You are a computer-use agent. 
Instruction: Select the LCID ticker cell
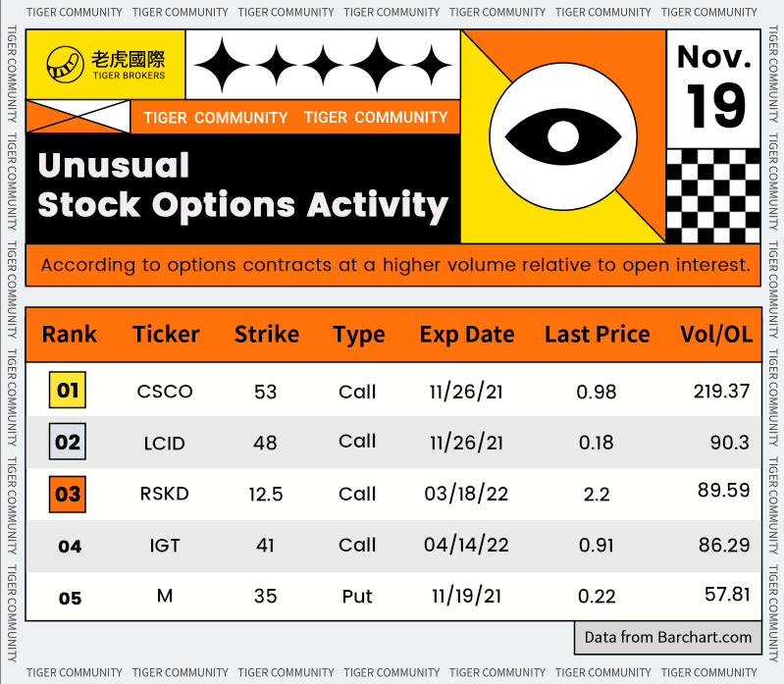tap(165, 443)
